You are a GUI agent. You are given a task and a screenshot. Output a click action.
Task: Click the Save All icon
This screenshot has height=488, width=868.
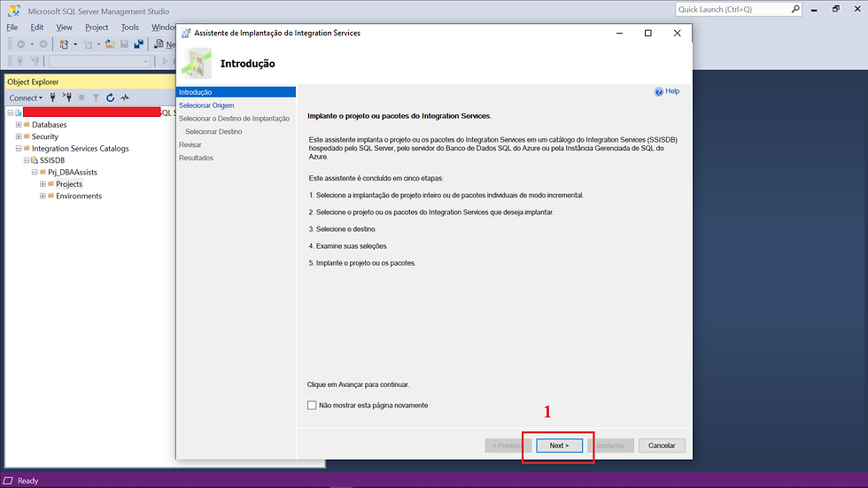[139, 44]
